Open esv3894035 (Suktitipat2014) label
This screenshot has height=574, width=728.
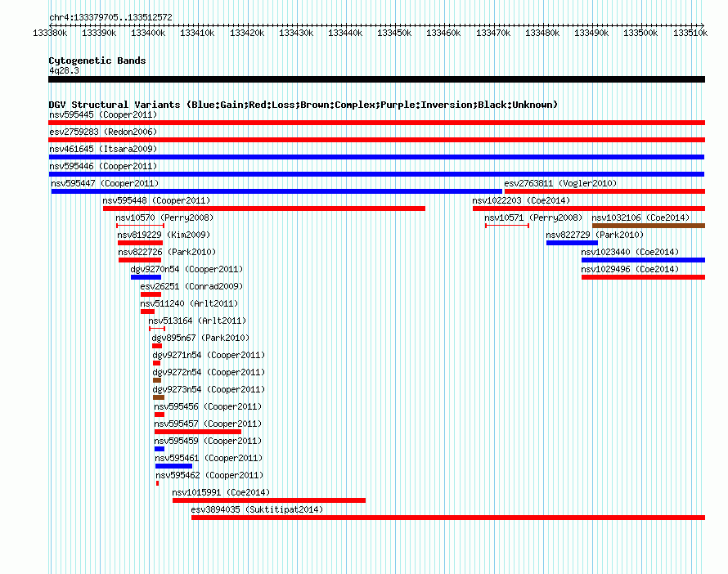pyautogui.click(x=257, y=509)
